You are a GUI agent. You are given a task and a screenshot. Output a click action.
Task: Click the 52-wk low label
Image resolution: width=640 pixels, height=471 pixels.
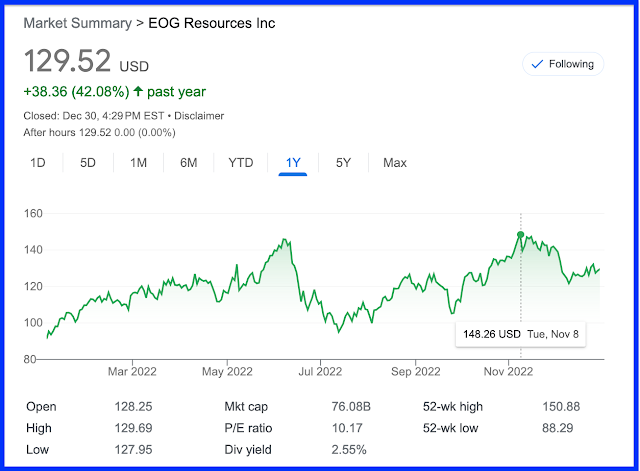point(450,428)
